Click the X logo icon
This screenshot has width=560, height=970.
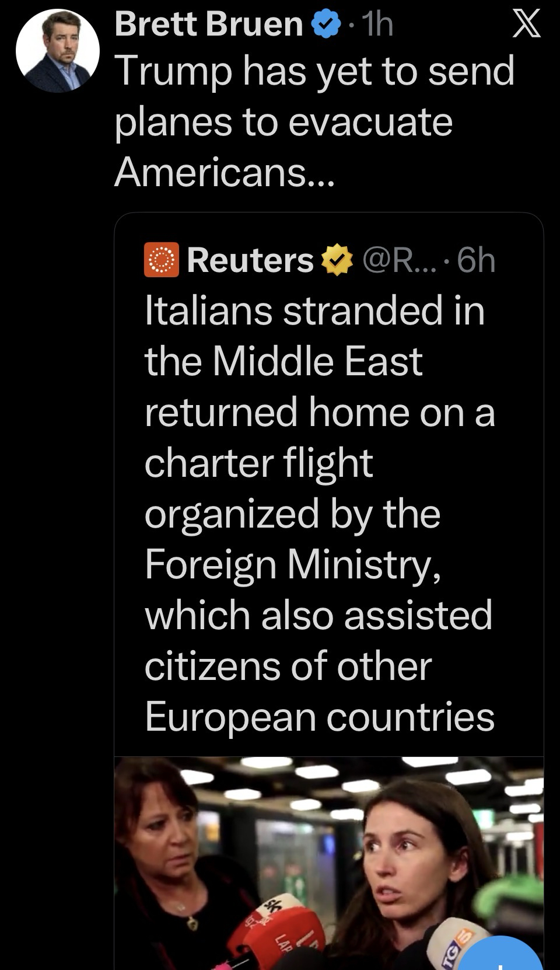[x=526, y=25]
